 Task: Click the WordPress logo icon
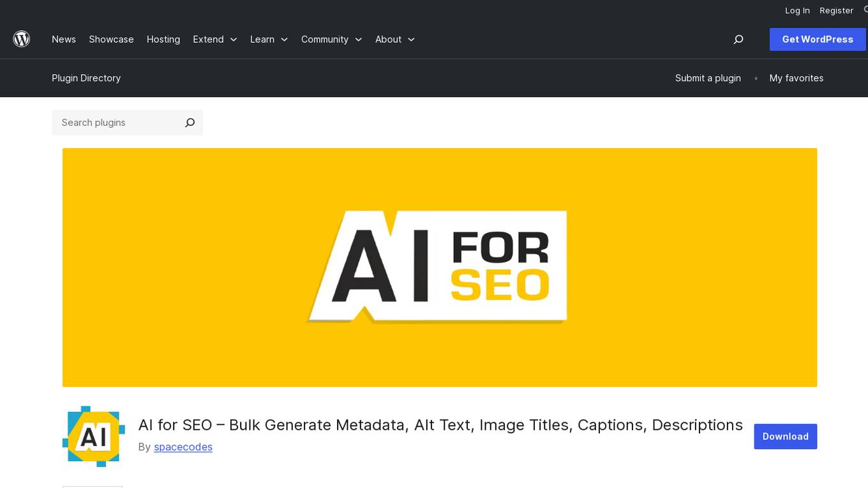click(22, 39)
